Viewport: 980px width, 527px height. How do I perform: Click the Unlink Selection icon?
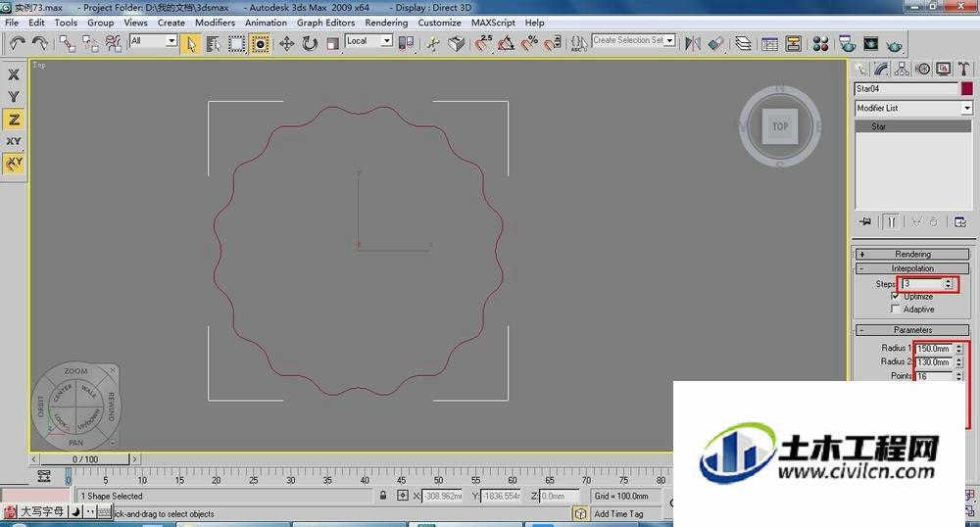(90, 43)
